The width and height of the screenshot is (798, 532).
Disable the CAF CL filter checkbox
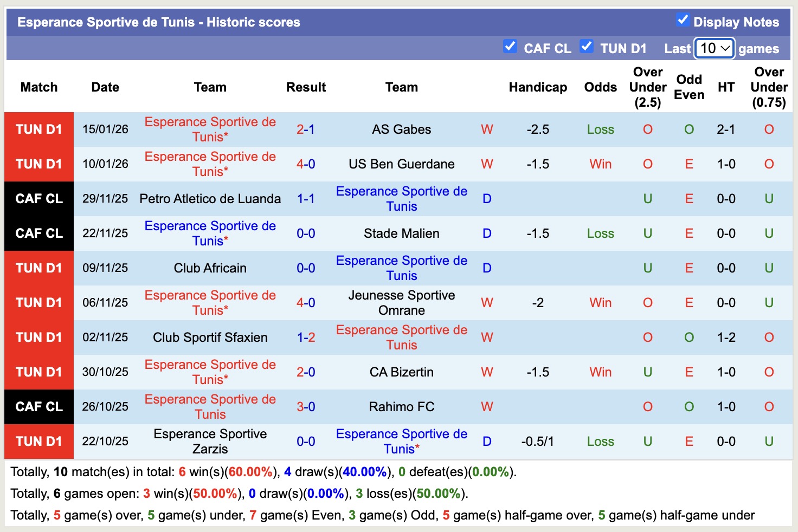tap(510, 47)
